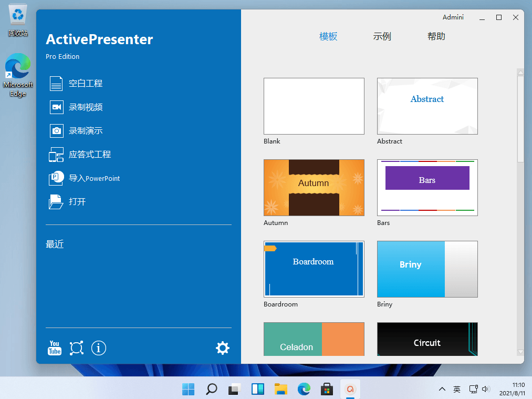Click the Microsoft Edge desktop shortcut

click(x=18, y=75)
